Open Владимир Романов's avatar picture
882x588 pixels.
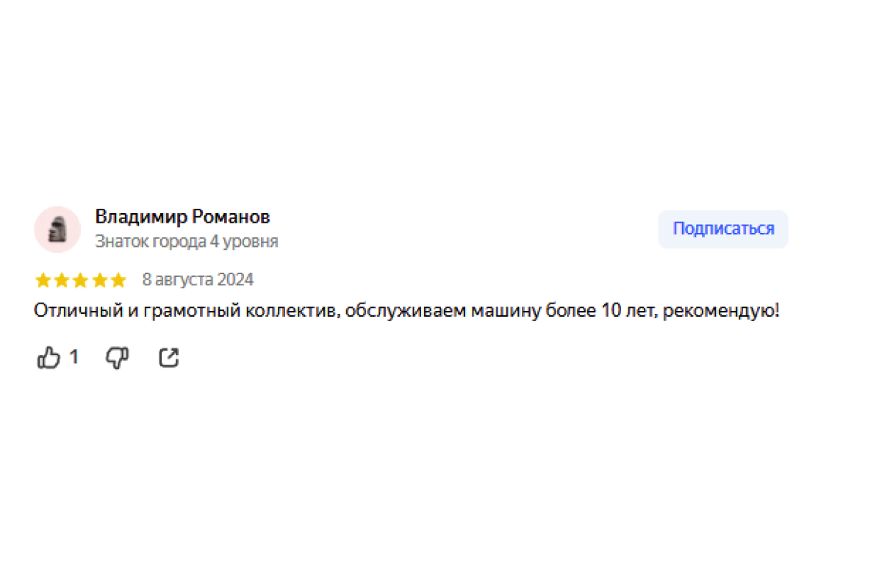pos(57,229)
